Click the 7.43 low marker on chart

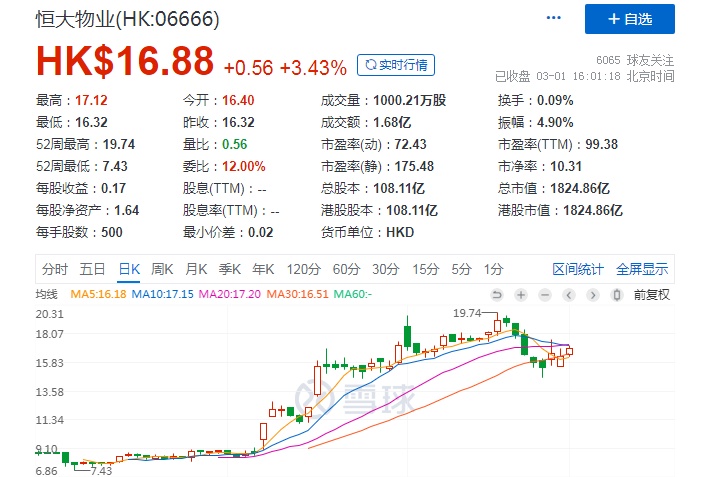pos(101,471)
